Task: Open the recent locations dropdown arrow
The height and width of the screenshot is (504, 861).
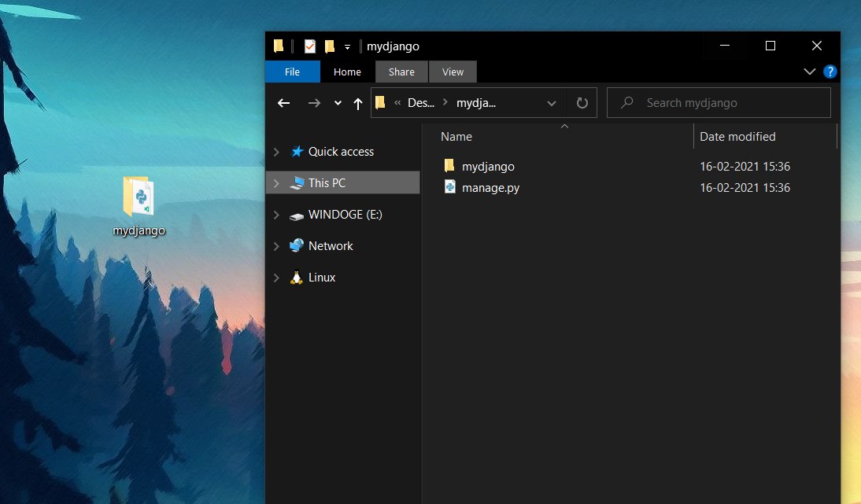Action: coord(337,102)
